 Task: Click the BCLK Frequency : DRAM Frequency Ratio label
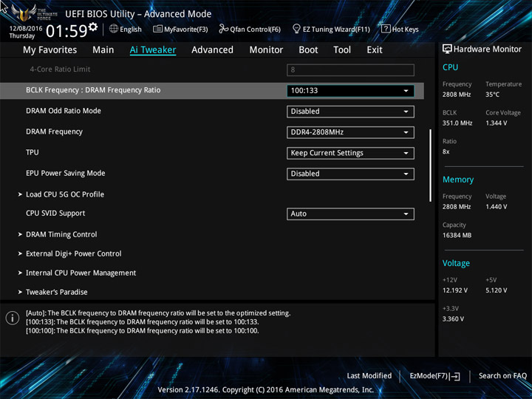point(93,90)
